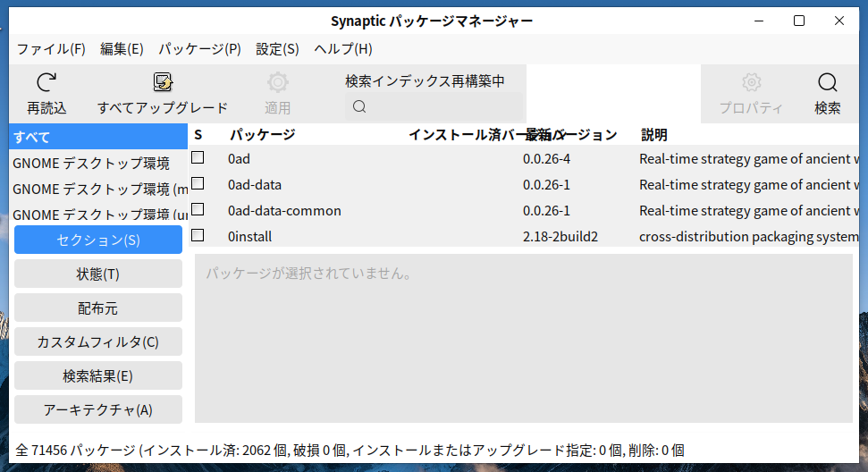Select the GNOME デスクトップ環境 section
Screen dimensions: 868x472
click(x=98, y=164)
